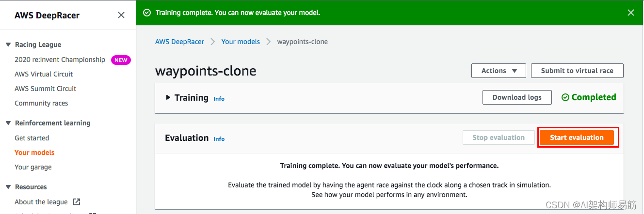Expand the Training details panel
This screenshot has height=214, width=644.
[168, 97]
